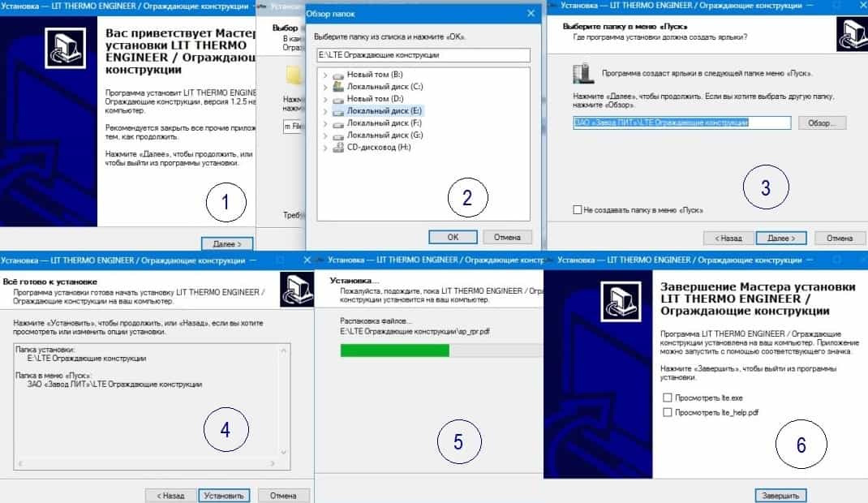Image resolution: width=868 pixels, height=503 pixels.
Task: Confirm folder selection with the OK button
Action: (452, 237)
